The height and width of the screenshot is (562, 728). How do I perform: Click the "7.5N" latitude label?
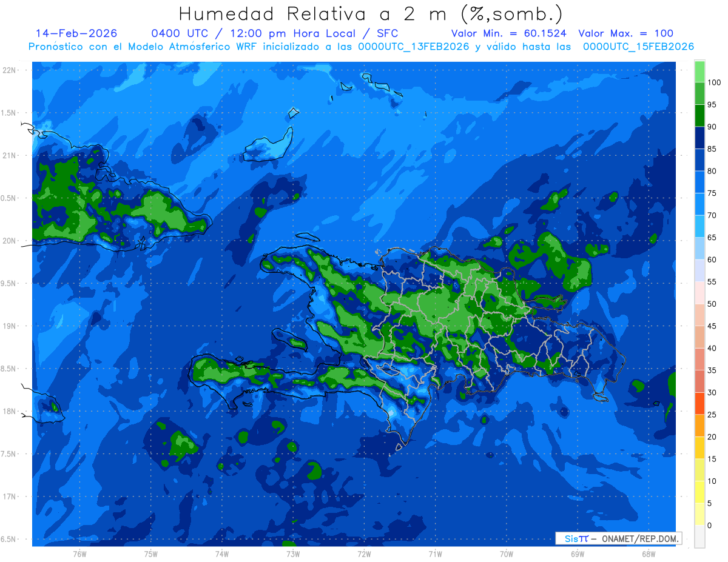9,454
